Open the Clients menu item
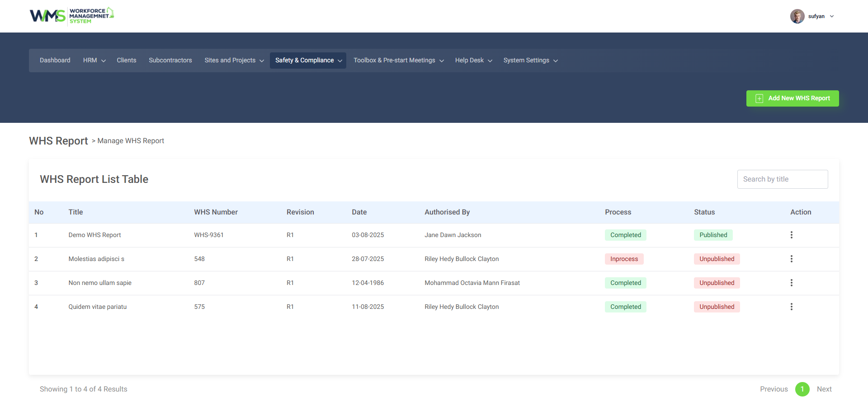The width and height of the screenshot is (868, 415). click(126, 61)
